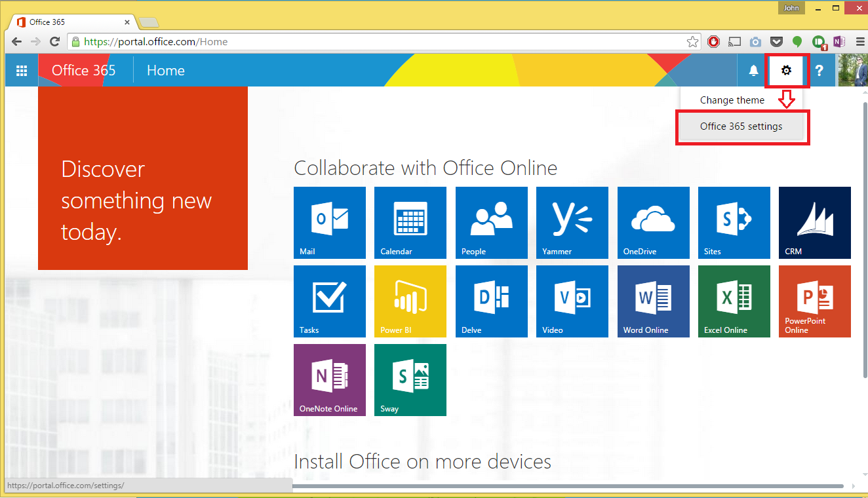
Task: Select the OneDrive tile
Action: click(653, 223)
